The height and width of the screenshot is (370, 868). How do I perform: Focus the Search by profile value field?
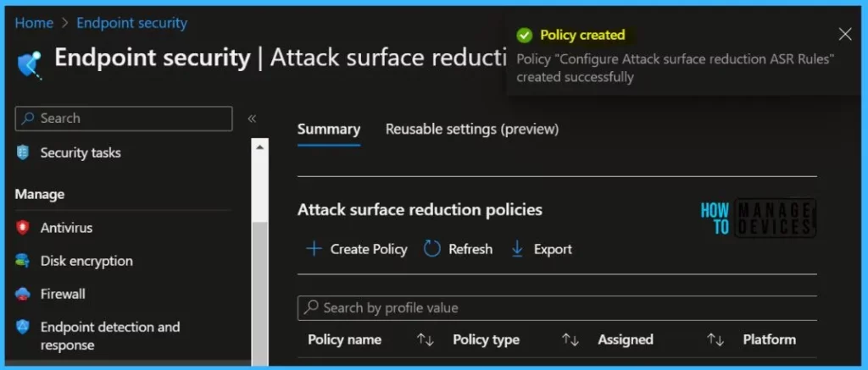557,307
